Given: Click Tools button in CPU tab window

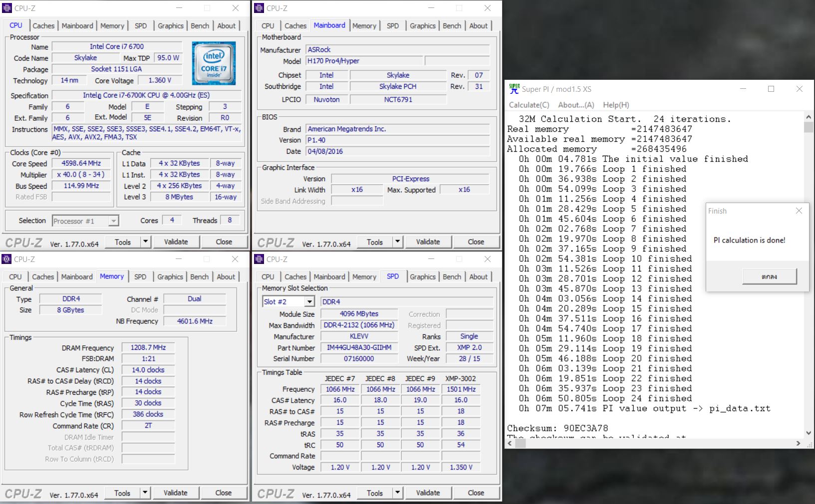Looking at the screenshot, I should 123,242.
